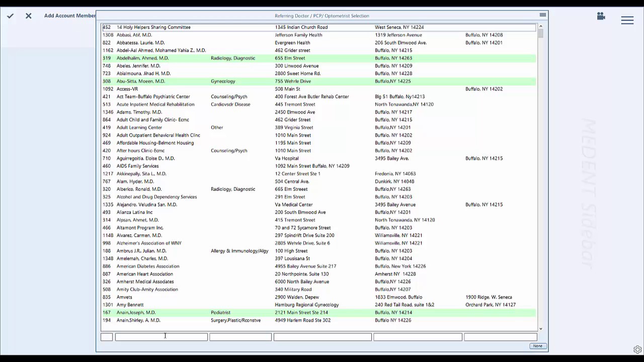644x362 pixels.
Task: Click the name filter input field
Action: coord(162,337)
